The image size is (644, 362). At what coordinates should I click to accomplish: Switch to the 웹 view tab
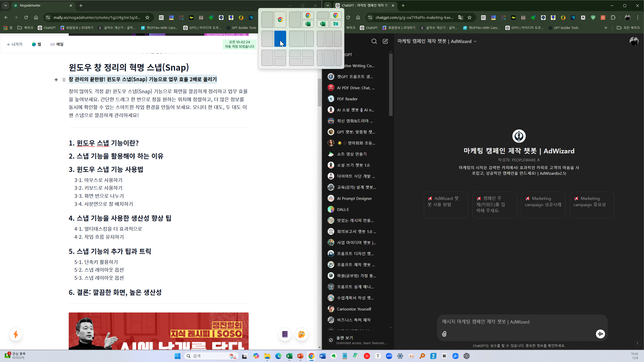coord(36,44)
